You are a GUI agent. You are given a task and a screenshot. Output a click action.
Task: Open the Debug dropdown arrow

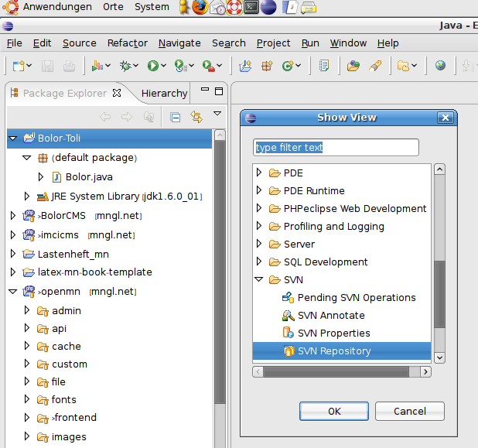tap(136, 65)
